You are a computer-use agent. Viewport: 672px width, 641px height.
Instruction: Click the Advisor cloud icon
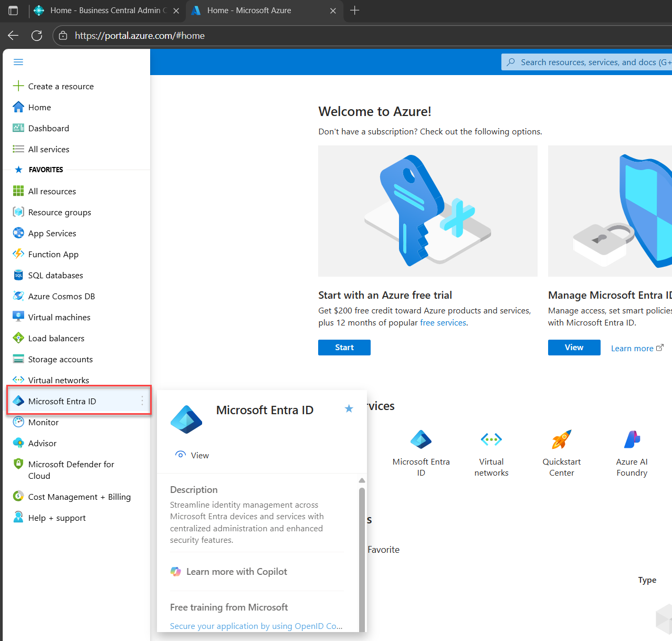(18, 443)
